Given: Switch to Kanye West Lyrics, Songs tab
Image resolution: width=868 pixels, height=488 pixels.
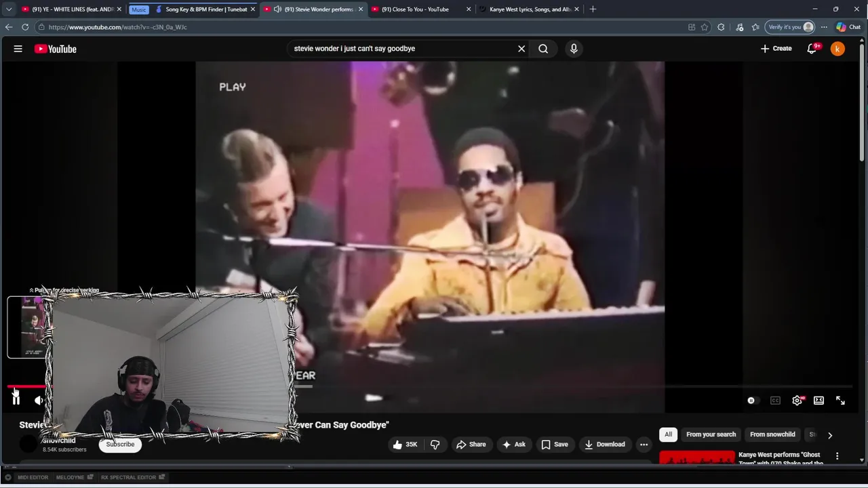Looking at the screenshot, I should pyautogui.click(x=529, y=9).
